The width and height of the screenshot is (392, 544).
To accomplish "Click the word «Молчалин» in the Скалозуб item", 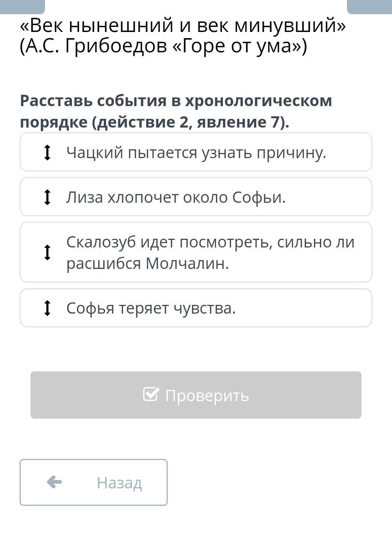I will (187, 263).
